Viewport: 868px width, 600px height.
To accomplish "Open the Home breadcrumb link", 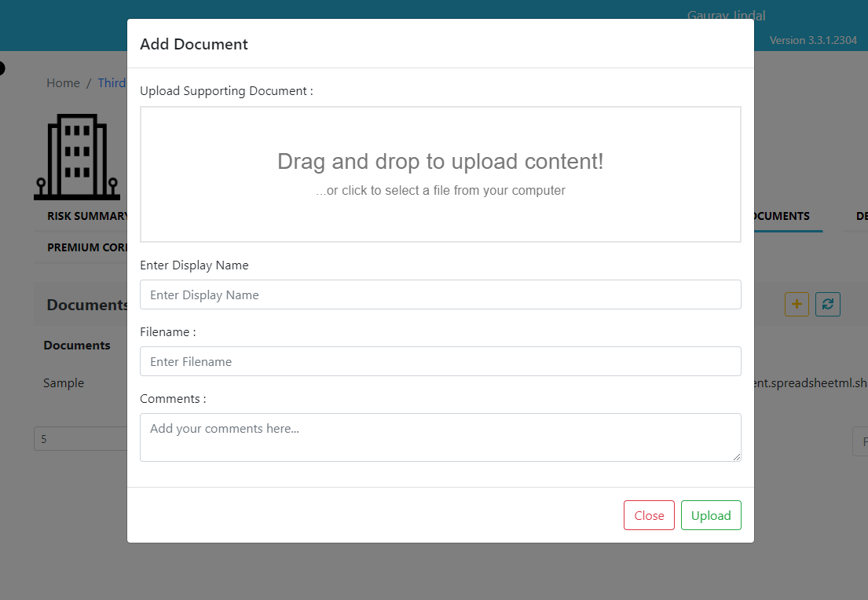I will [63, 83].
